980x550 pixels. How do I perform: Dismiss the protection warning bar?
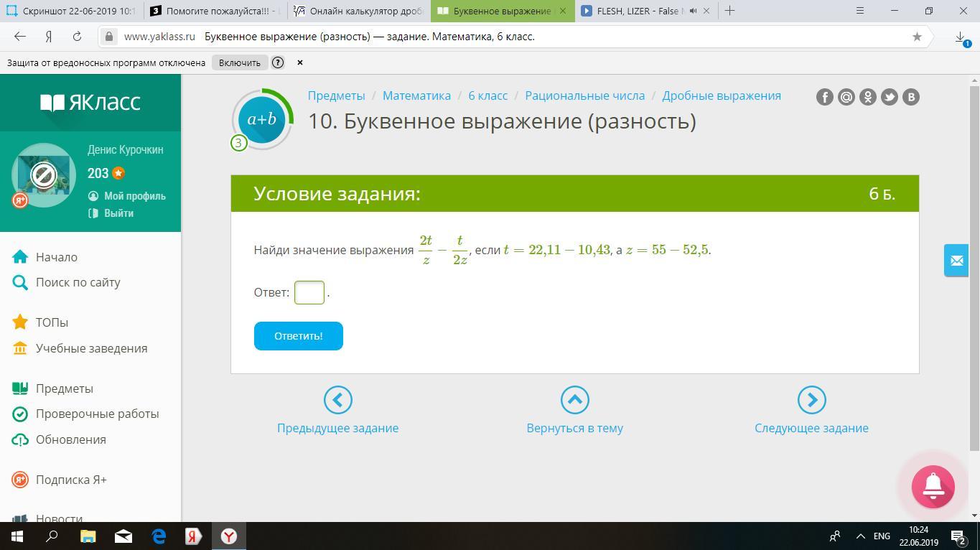click(x=300, y=62)
